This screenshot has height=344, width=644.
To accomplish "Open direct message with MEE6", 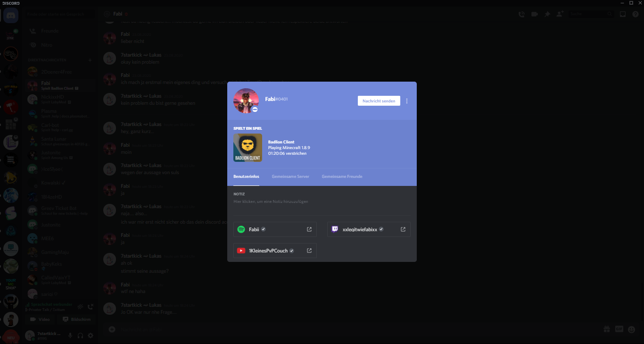I will point(61,239).
